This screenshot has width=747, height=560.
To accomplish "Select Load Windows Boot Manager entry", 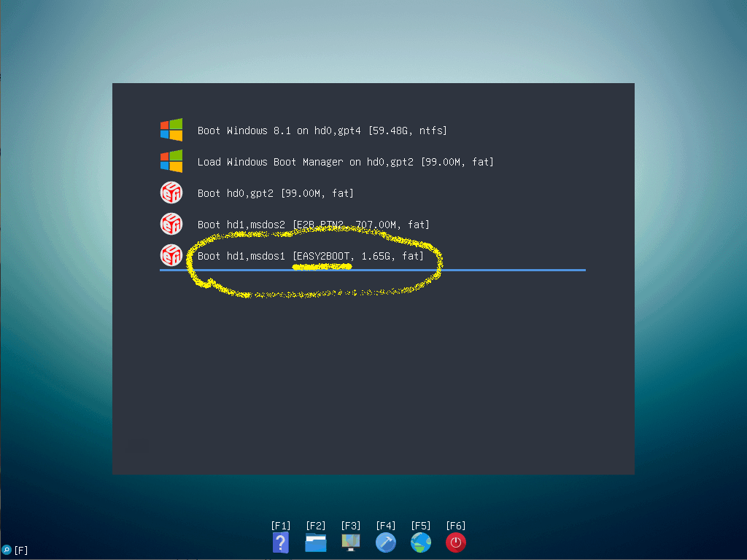I will pyautogui.click(x=373, y=161).
